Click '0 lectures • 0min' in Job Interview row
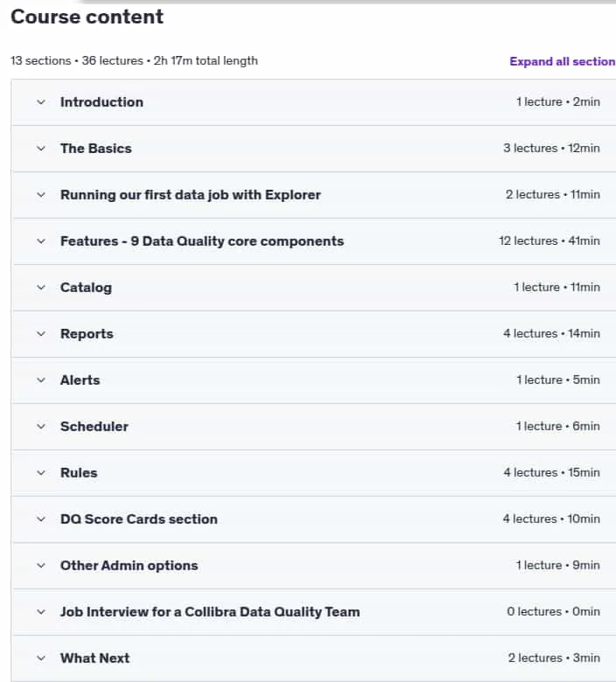The width and height of the screenshot is (616, 682). pos(553,611)
